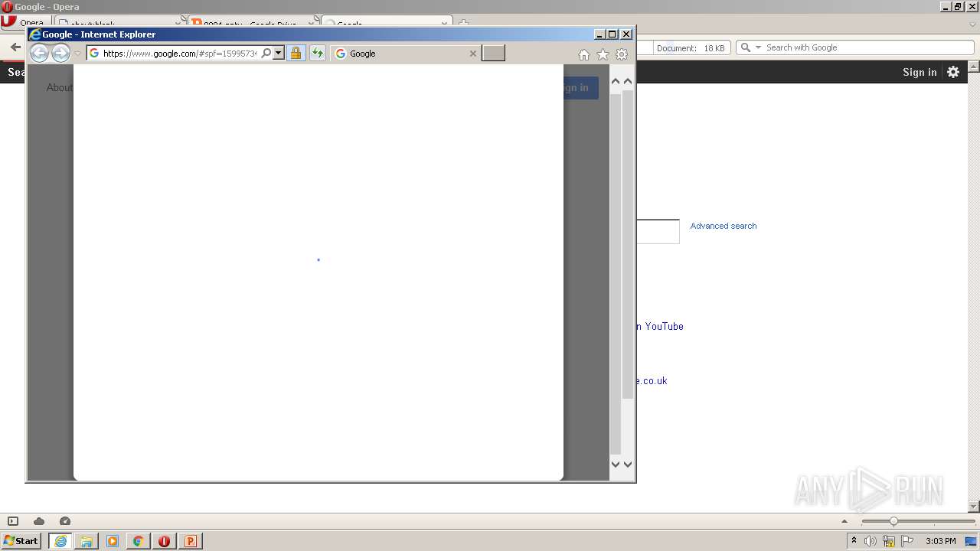Screen dimensions: 980x551
Task: Select the Google tab in Internet Explorer
Action: tap(406, 54)
